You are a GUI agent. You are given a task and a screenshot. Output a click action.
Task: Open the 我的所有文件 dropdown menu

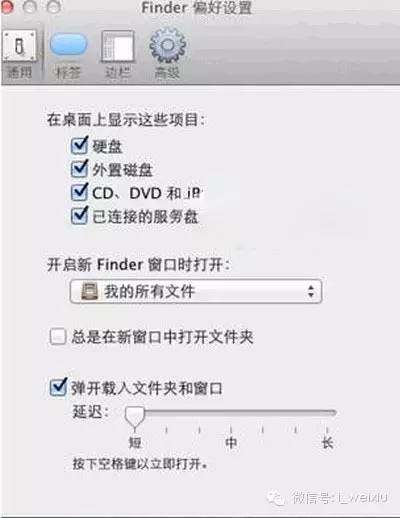[x=196, y=291]
